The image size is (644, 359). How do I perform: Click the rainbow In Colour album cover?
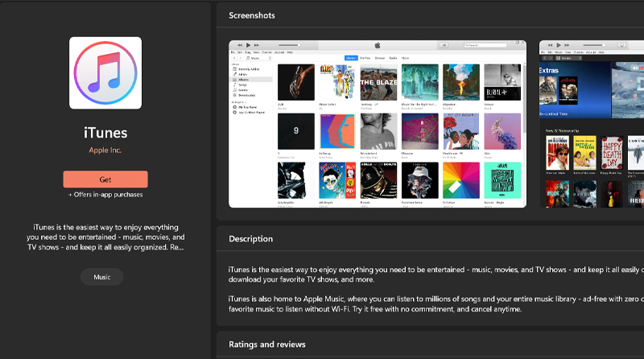tap(460, 180)
